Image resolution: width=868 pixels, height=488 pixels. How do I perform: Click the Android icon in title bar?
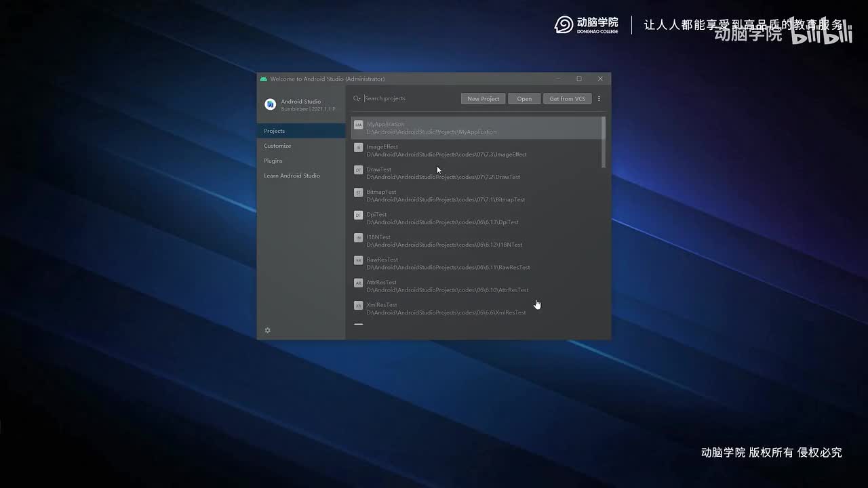click(x=264, y=79)
